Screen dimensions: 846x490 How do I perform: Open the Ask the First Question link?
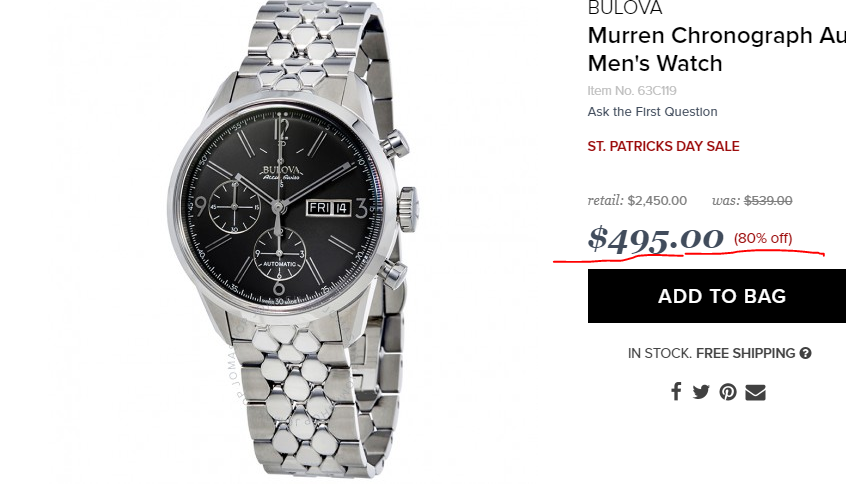point(652,112)
